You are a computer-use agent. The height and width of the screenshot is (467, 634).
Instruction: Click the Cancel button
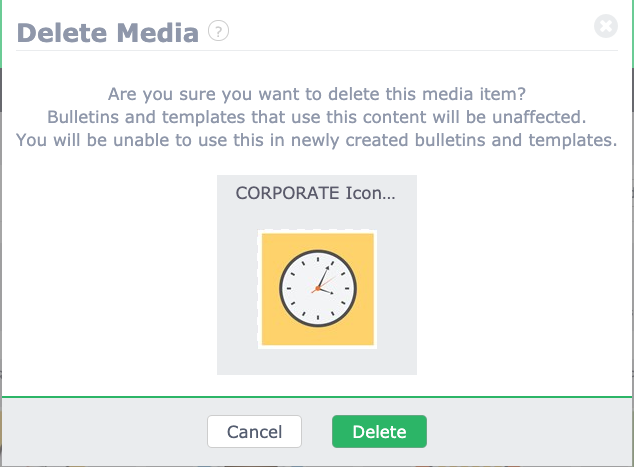pyautogui.click(x=254, y=431)
